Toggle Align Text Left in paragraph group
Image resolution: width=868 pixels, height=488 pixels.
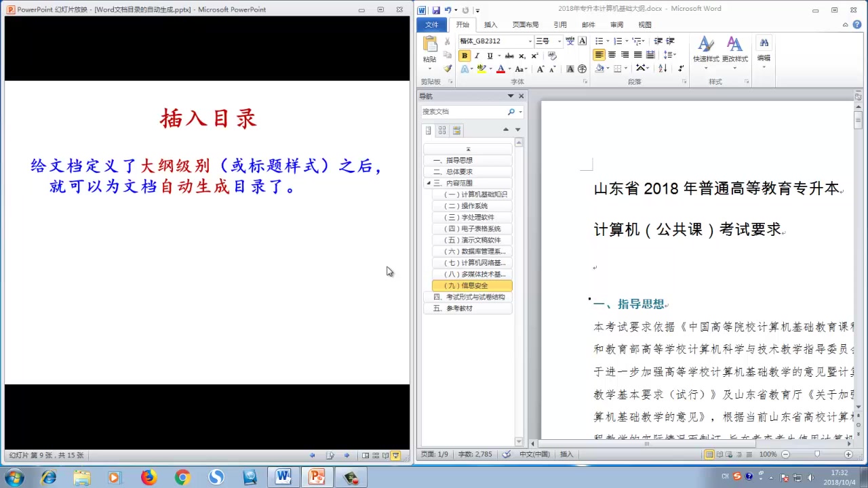[599, 55]
